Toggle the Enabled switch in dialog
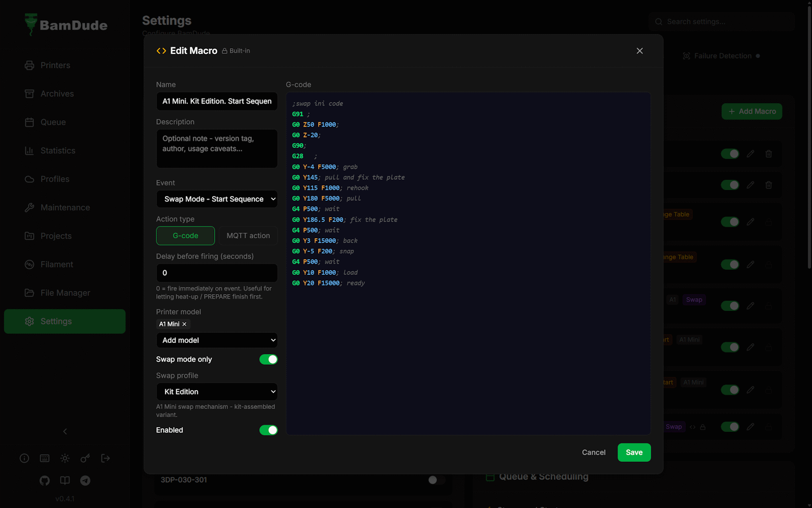This screenshot has width=812, height=508. click(x=268, y=430)
